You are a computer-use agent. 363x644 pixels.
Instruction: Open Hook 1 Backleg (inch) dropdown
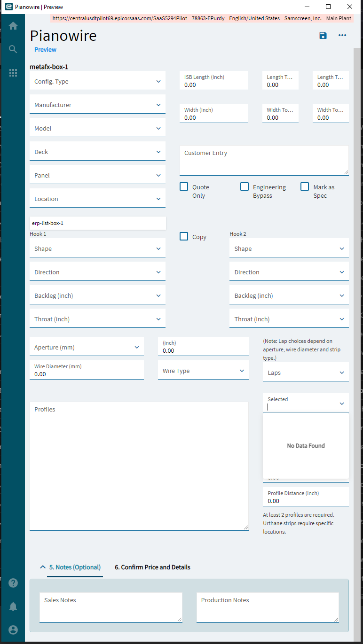97,295
